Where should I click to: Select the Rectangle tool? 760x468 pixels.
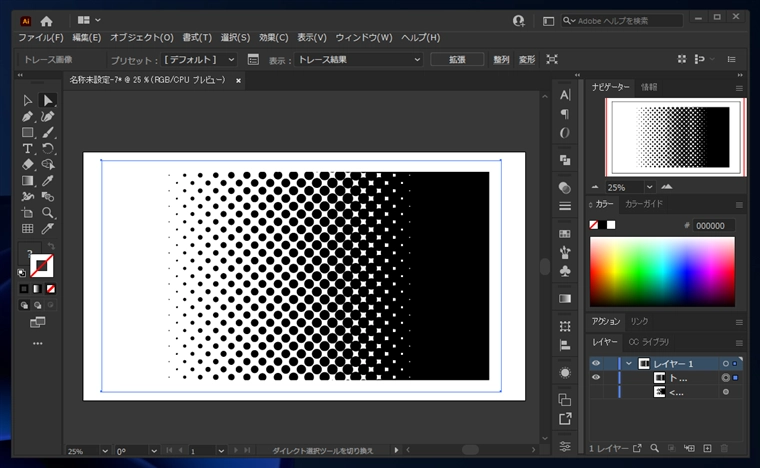[x=27, y=132]
